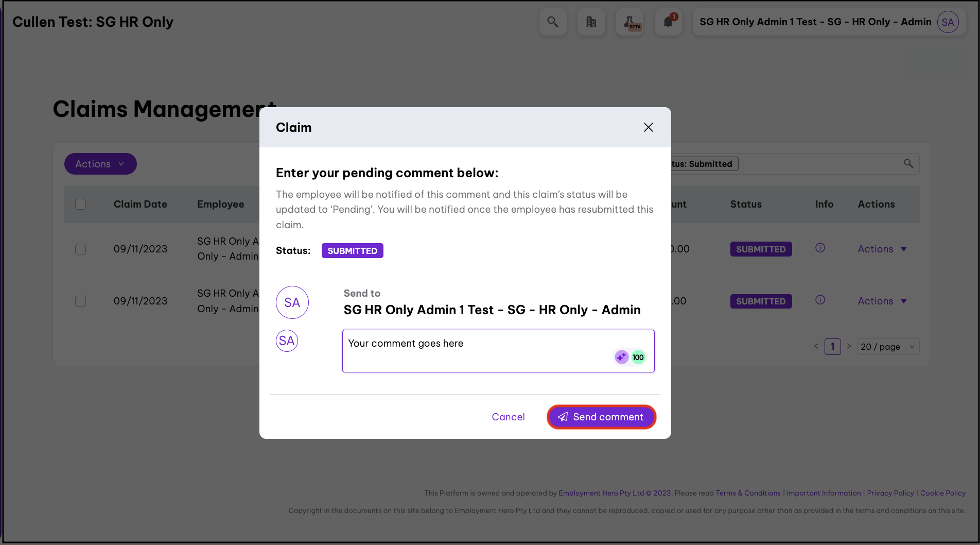Close the Claim dialog with X
980x545 pixels.
click(x=648, y=127)
